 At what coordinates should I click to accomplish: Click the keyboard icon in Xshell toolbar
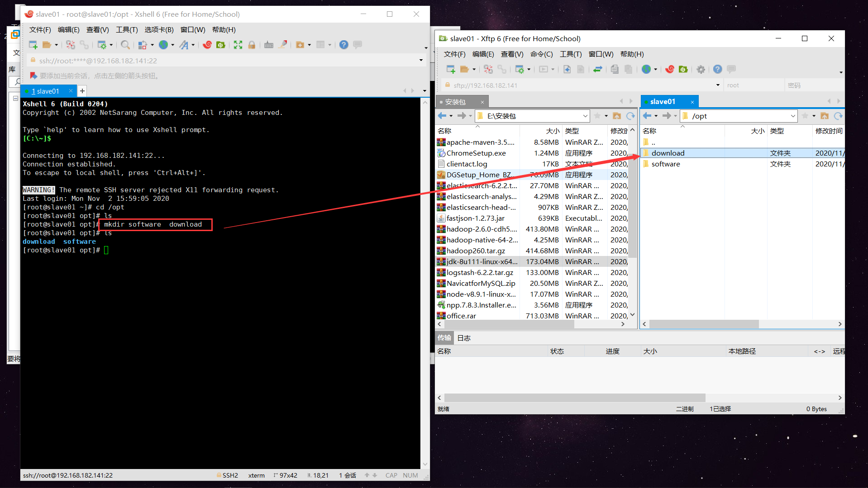point(269,45)
